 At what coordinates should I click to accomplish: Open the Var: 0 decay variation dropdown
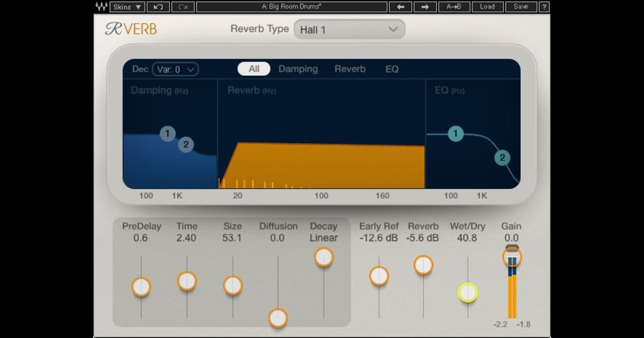175,69
